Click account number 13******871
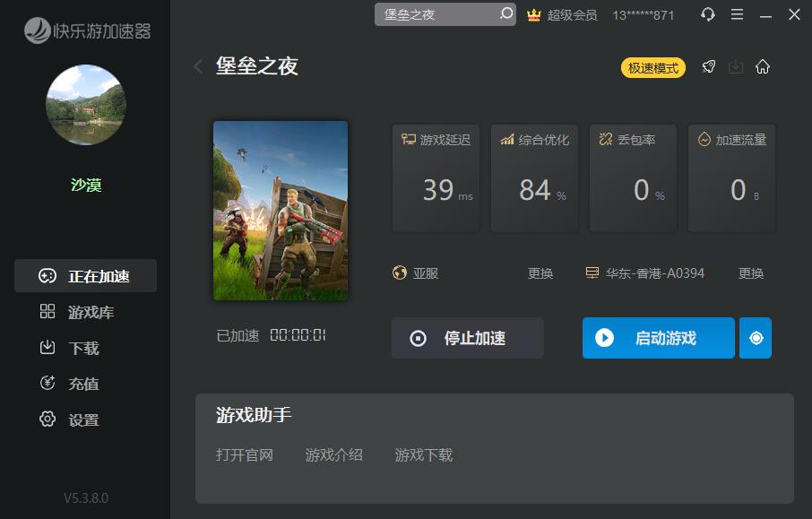 point(644,15)
